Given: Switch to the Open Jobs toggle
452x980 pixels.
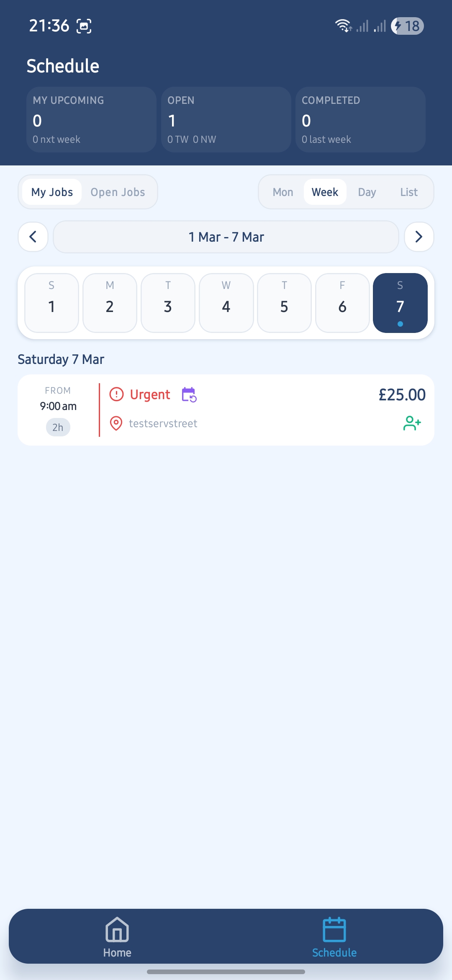Looking at the screenshot, I should tap(118, 192).
